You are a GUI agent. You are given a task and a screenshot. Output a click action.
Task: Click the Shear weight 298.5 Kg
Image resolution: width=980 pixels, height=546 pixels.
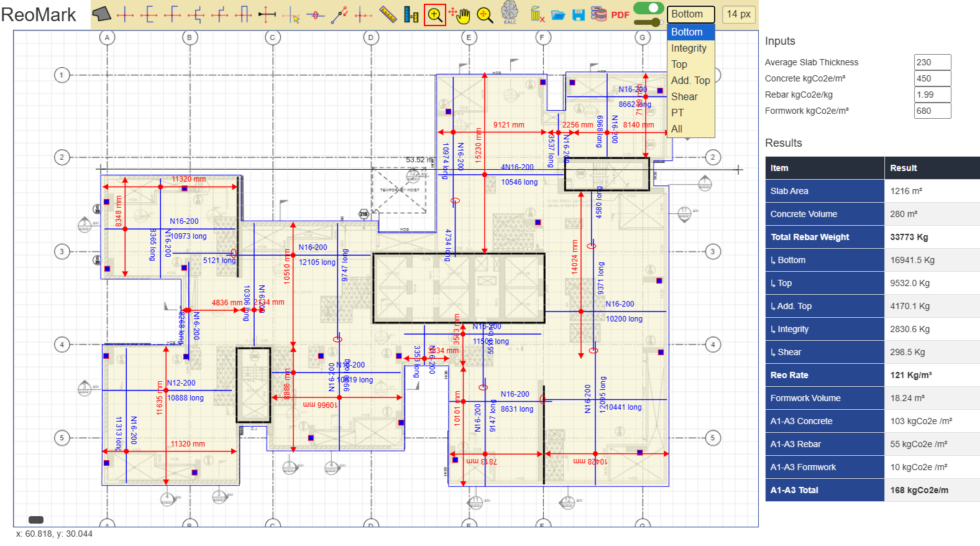pos(907,352)
